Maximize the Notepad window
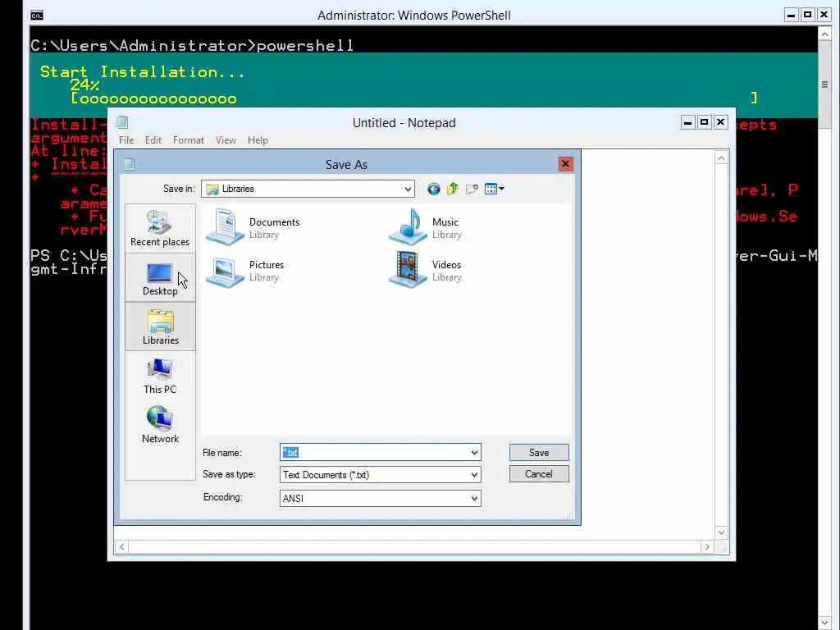The height and width of the screenshot is (630, 840). coord(704,123)
